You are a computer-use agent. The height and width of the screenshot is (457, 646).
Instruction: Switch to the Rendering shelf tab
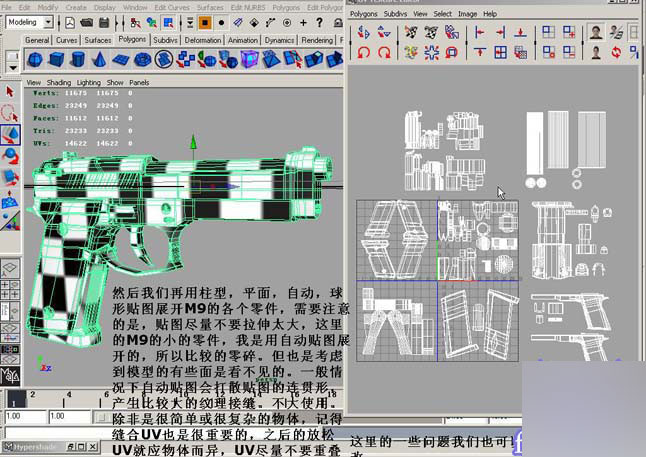pyautogui.click(x=317, y=40)
